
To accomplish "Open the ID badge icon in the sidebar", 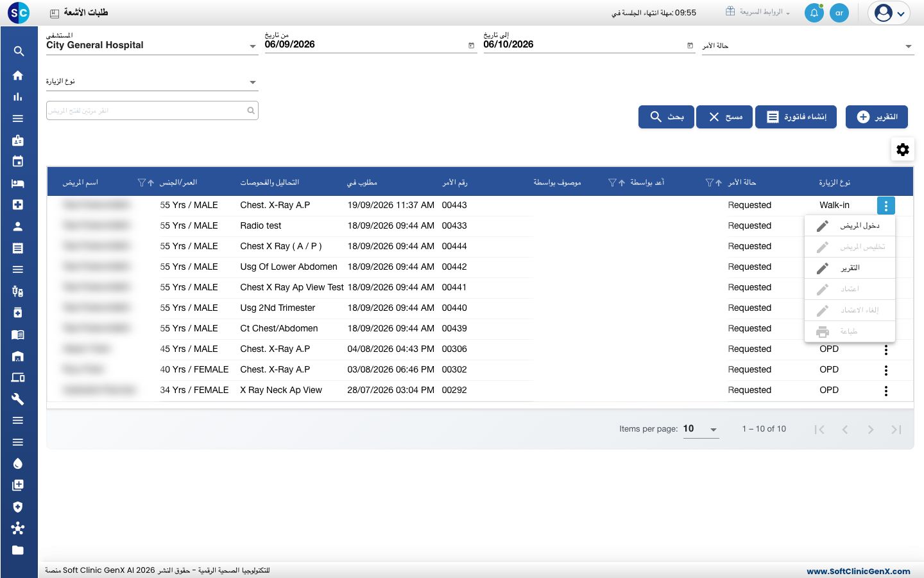I will coord(18,140).
